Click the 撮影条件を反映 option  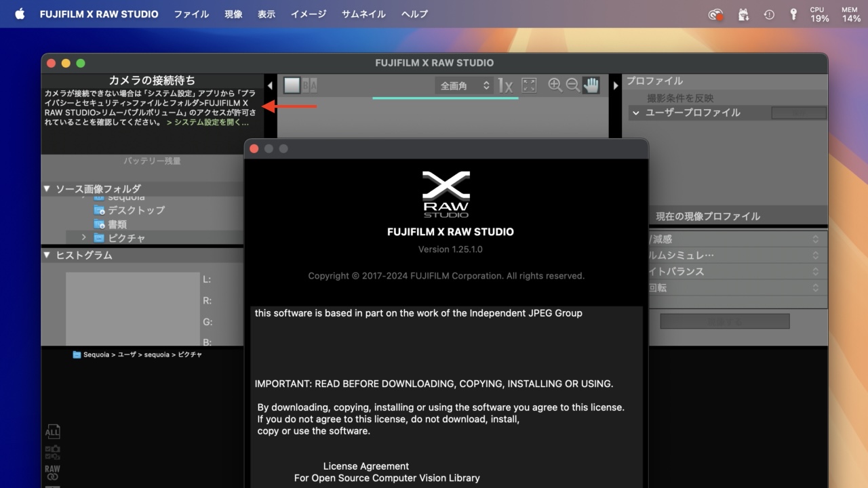click(x=680, y=98)
